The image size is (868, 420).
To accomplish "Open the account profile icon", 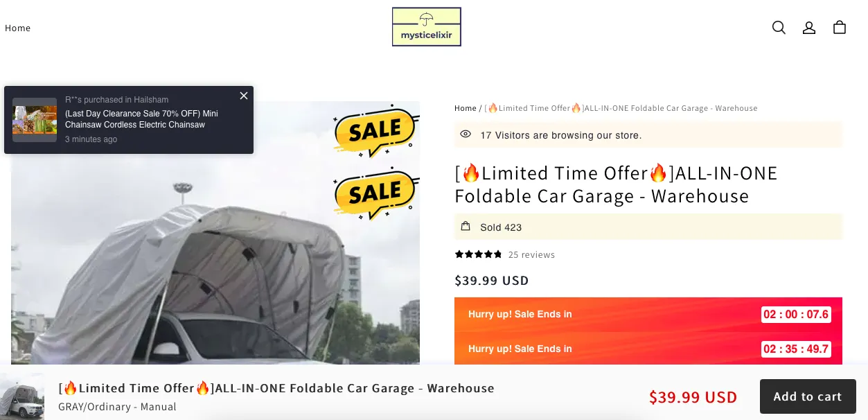I will pyautogui.click(x=809, y=28).
